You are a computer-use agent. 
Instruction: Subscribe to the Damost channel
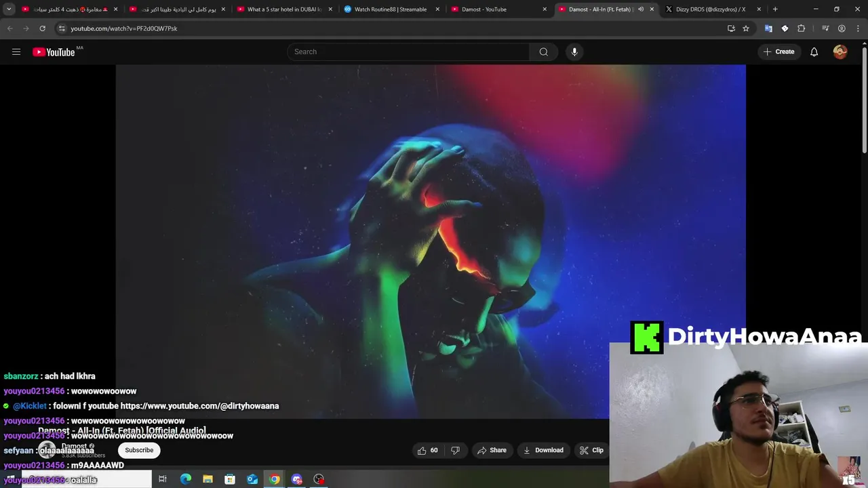tap(139, 450)
